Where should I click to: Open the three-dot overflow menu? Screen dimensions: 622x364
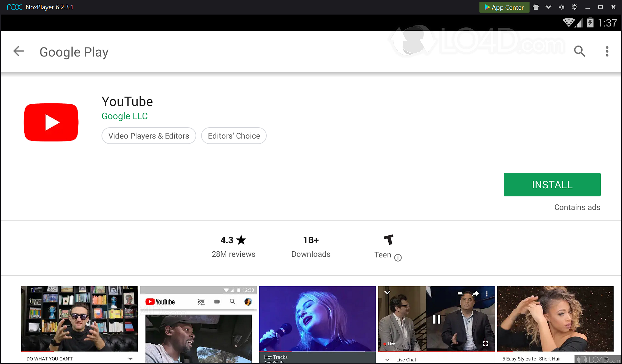(x=607, y=51)
